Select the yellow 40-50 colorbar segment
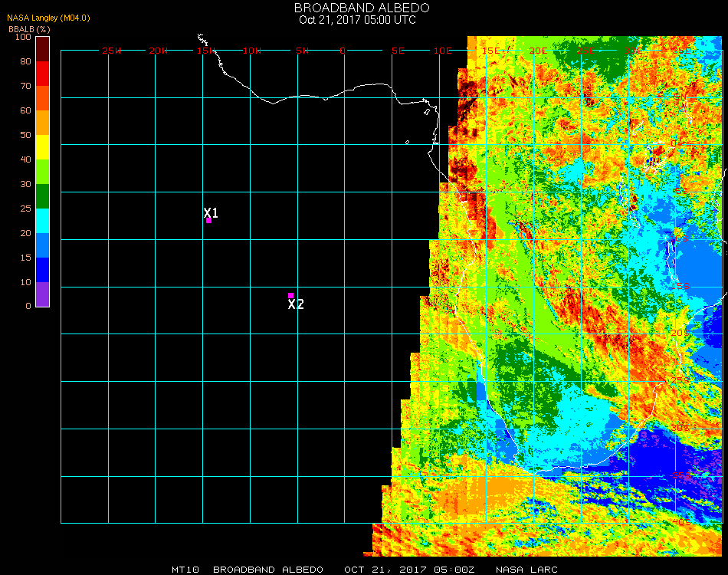Image resolution: width=728 pixels, height=575 pixels. pyautogui.click(x=43, y=147)
